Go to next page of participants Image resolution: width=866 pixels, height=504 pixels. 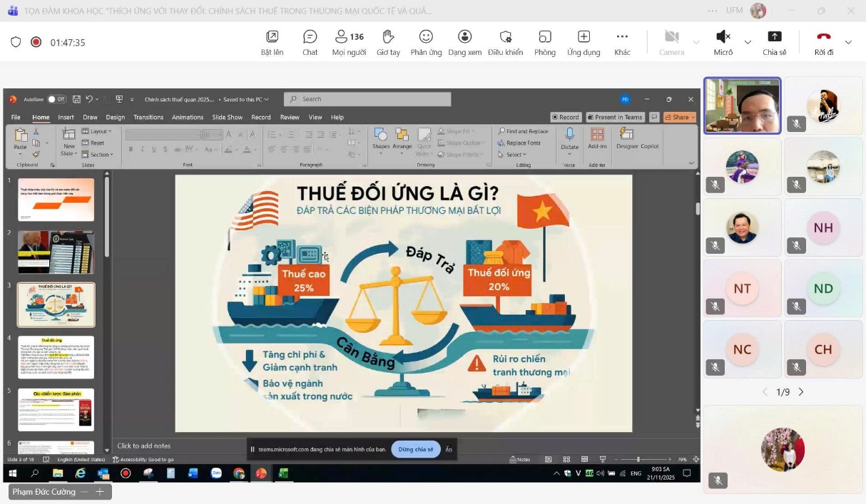(801, 392)
